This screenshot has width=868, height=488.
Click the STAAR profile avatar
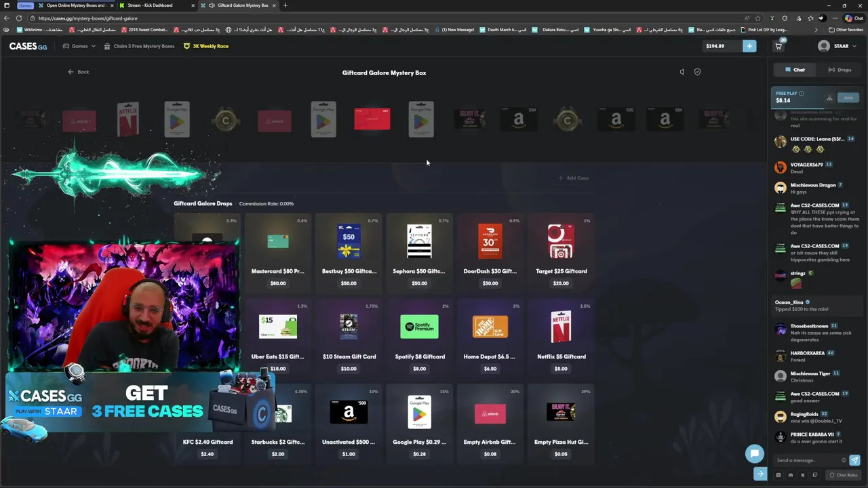coord(823,46)
